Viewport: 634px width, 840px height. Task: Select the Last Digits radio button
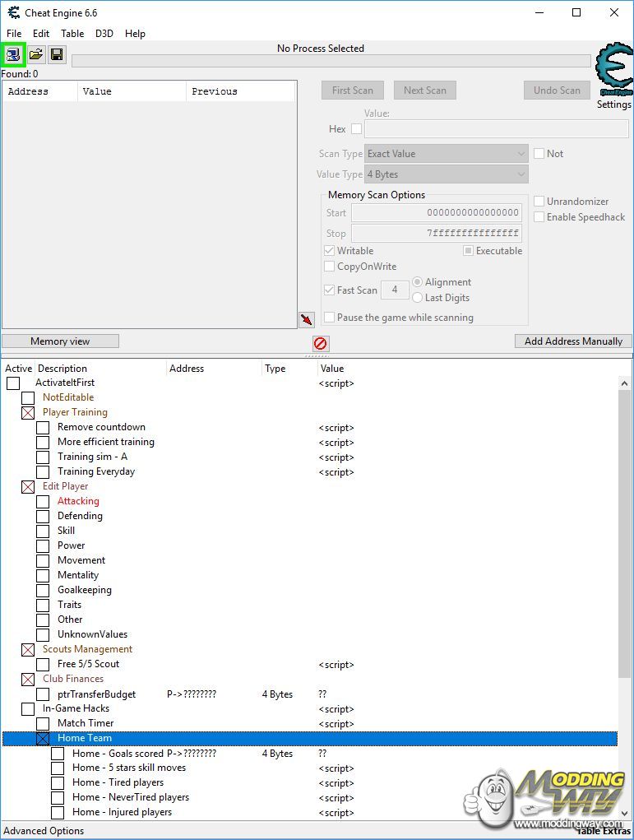pos(418,298)
